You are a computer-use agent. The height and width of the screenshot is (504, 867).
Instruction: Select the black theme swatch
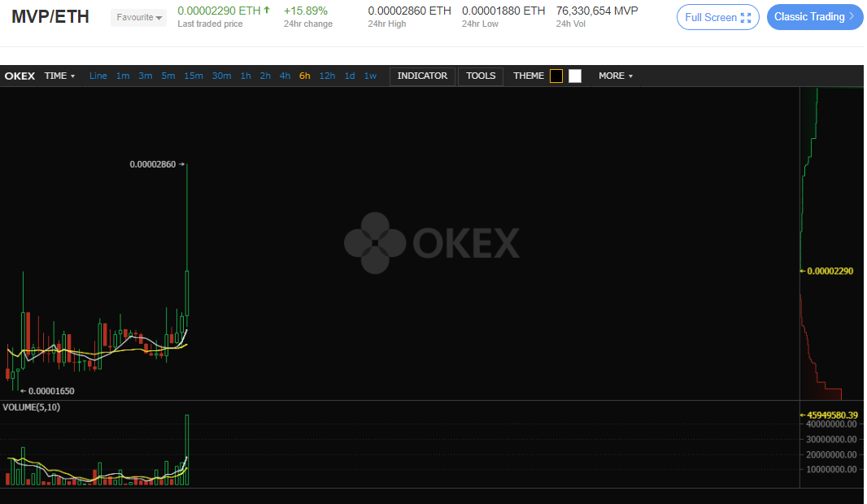click(x=556, y=76)
